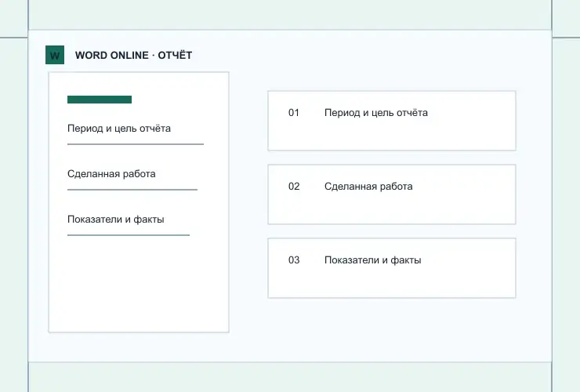
Task: Click the number 02 label
Action: tap(294, 186)
